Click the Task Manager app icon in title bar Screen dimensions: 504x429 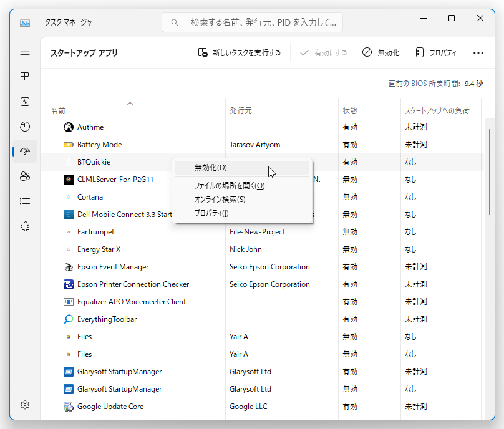point(25,23)
